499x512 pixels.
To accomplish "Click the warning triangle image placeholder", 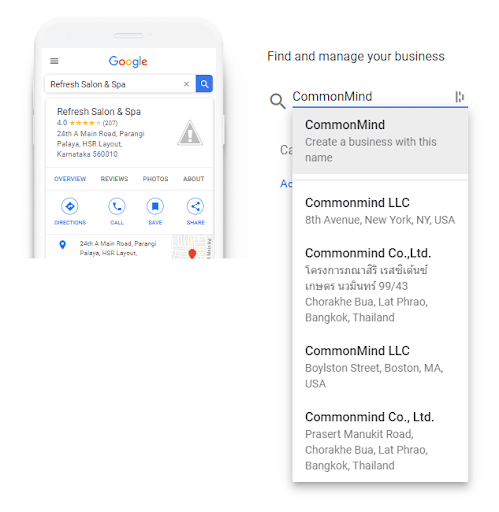I will [190, 133].
